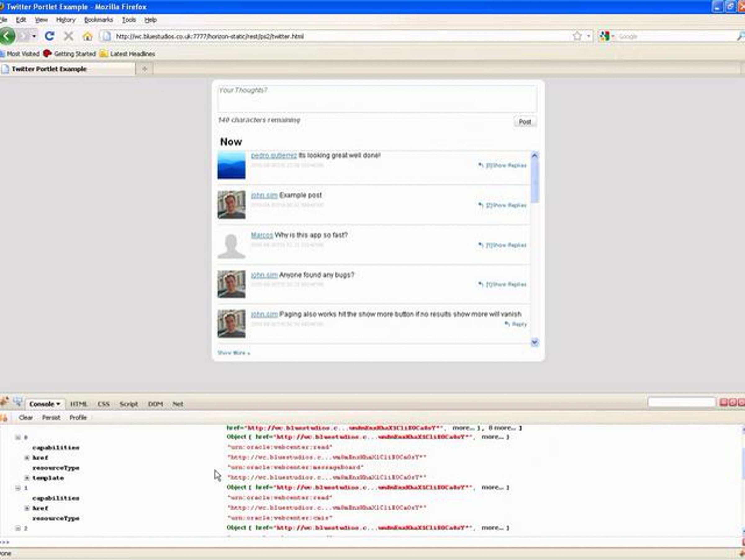Click john.sim's avatar beside the Paging post
Image resolution: width=745 pixels, height=560 pixels.
click(231, 323)
